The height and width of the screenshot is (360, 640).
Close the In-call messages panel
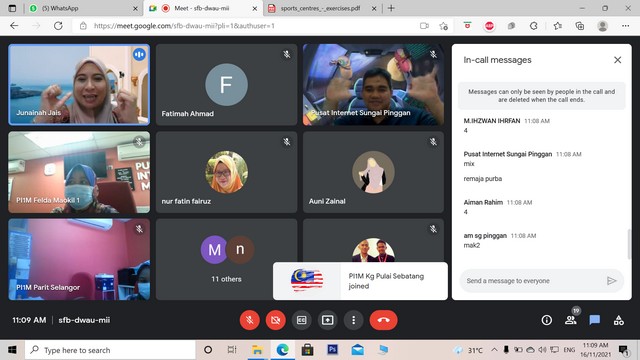(x=618, y=60)
